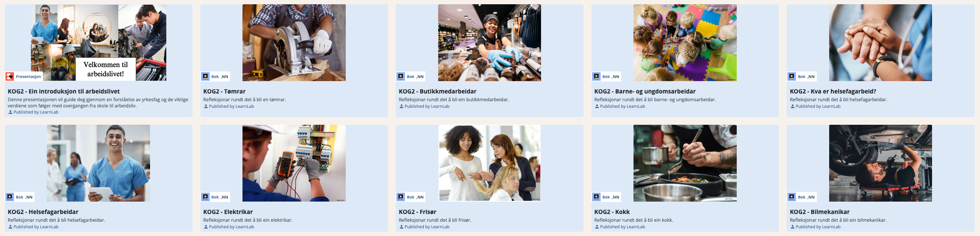Open the KOG2 - Tømrar title link
980x236 pixels.
point(224,92)
